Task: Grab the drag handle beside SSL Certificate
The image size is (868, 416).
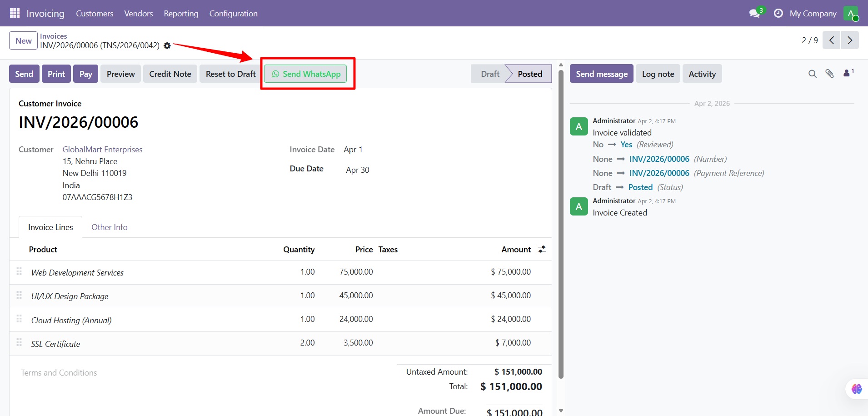Action: tap(19, 342)
